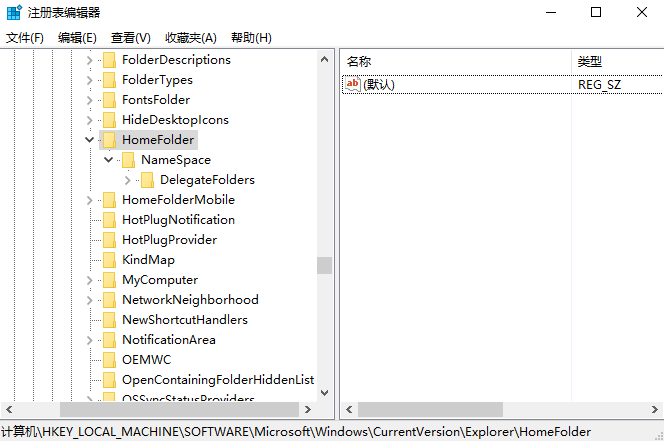
Task: Expand the FontsFolder key
Action: [89, 100]
